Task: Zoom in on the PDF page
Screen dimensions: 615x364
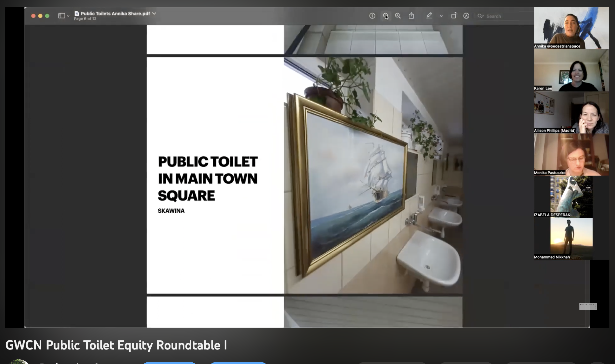Action: point(398,16)
